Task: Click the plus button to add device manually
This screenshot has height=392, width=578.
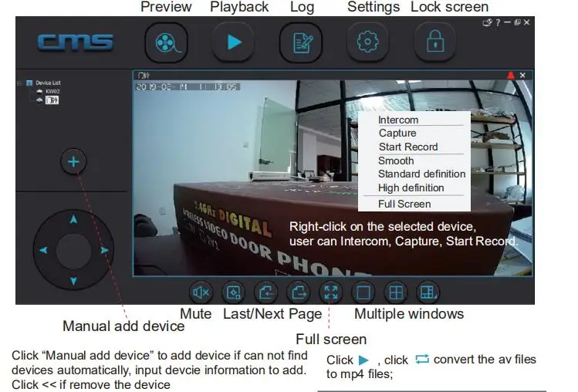Action: click(73, 161)
